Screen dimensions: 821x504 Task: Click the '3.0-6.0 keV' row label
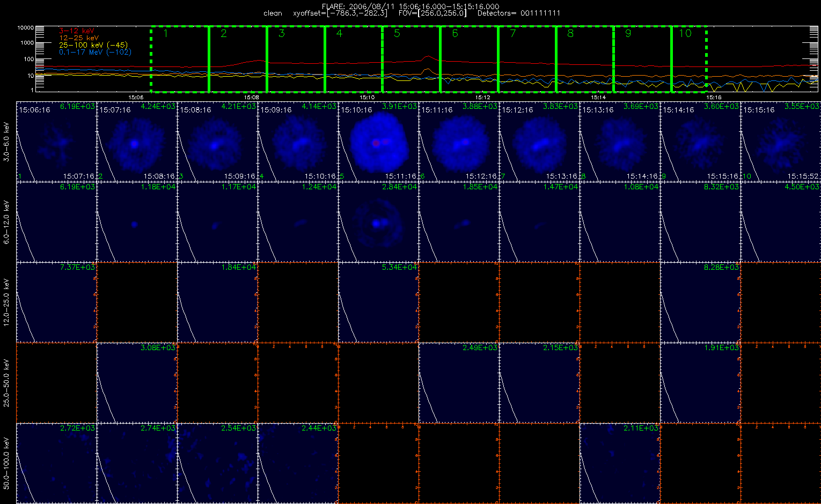6,142
